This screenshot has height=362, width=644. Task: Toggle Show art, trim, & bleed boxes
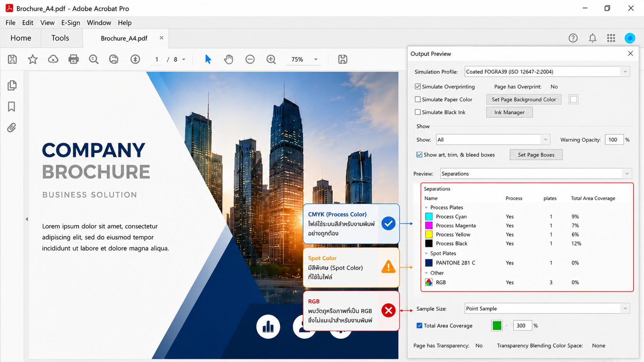[419, 155]
